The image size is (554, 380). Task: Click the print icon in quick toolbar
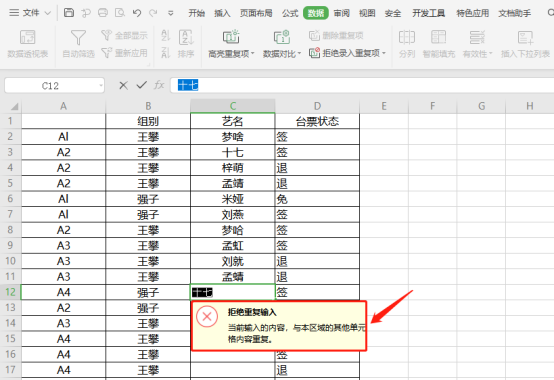point(103,13)
